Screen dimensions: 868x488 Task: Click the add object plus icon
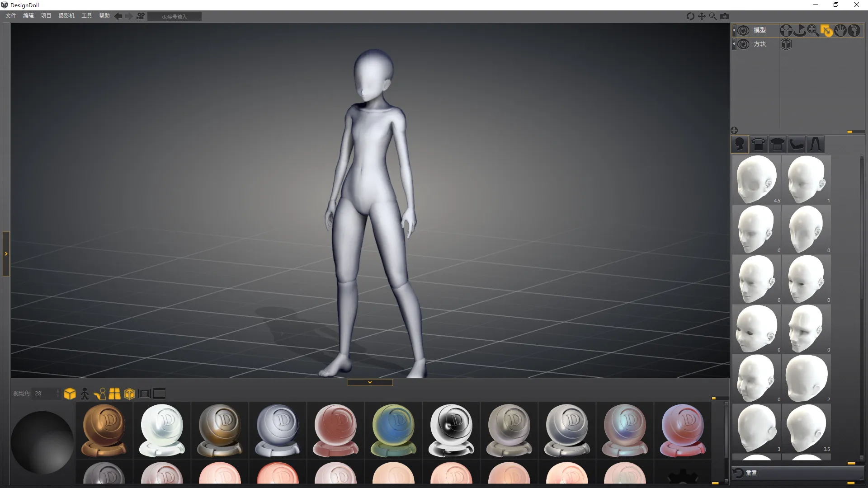pyautogui.click(x=734, y=131)
